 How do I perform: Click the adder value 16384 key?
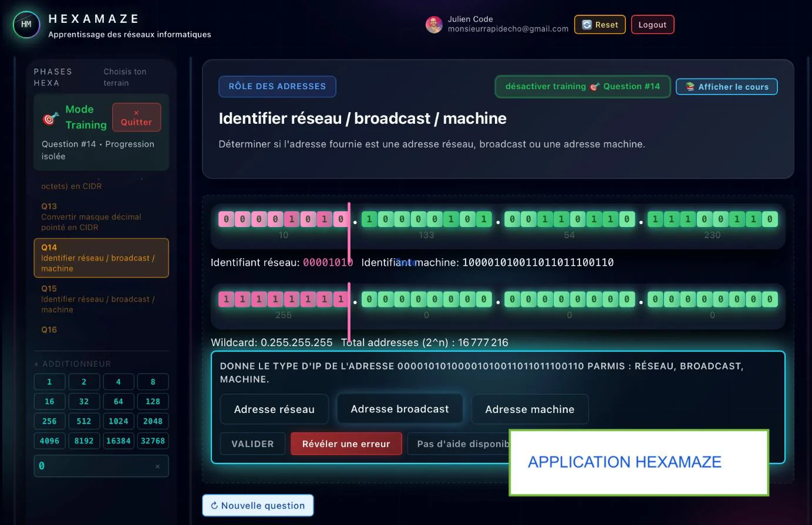tap(119, 441)
